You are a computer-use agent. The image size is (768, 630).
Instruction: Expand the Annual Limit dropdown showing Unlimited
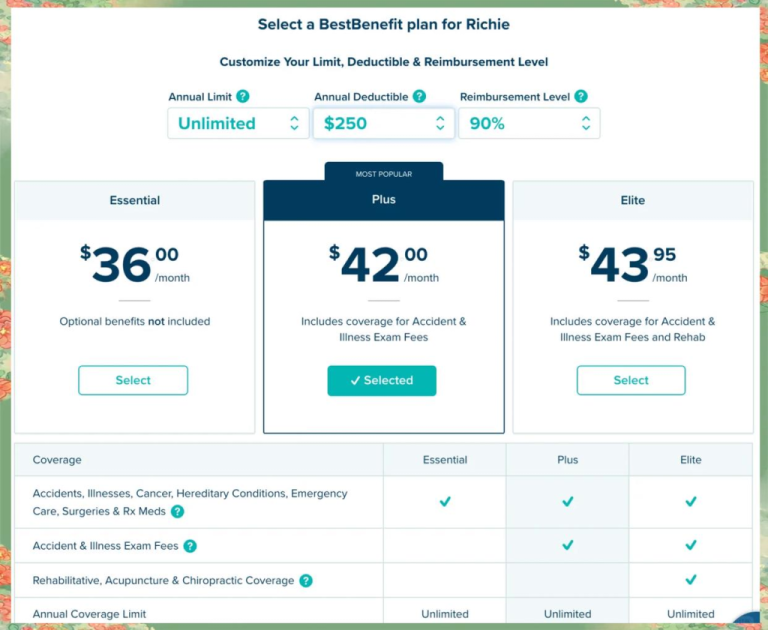point(238,123)
